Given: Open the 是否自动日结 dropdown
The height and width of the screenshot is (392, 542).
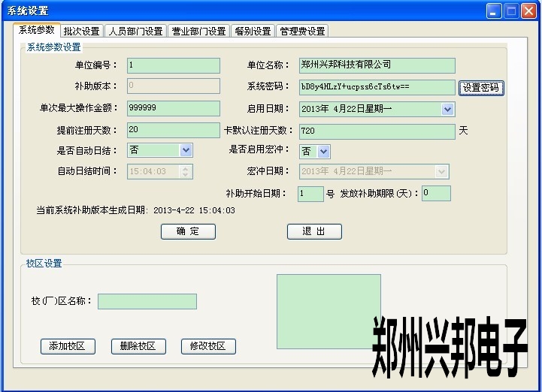Looking at the screenshot, I should [186, 150].
